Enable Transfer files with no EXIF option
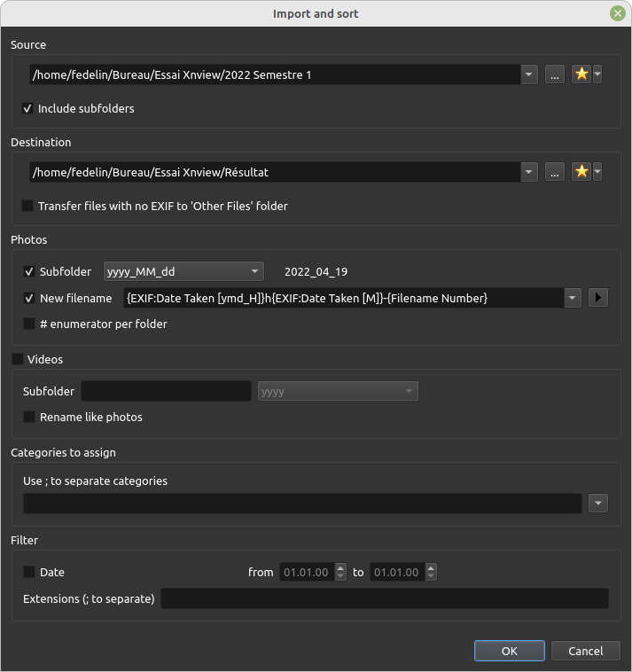Viewport: 632px width, 672px height. [28, 207]
